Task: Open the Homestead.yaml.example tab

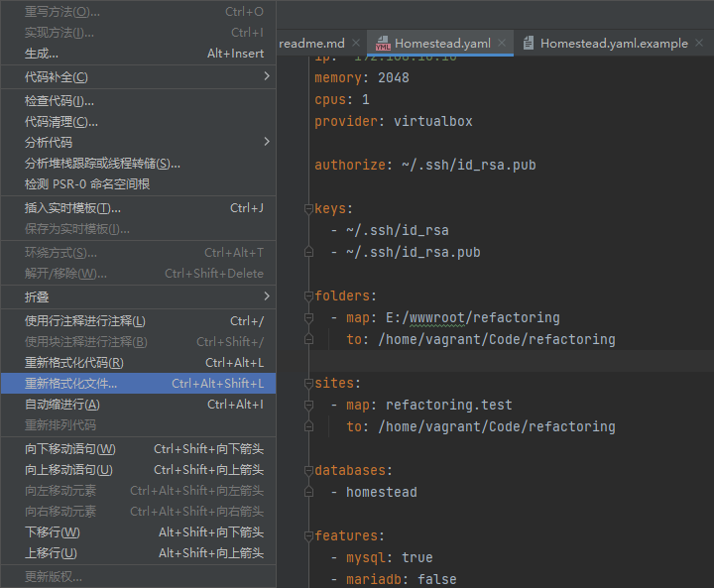Action: tap(614, 44)
